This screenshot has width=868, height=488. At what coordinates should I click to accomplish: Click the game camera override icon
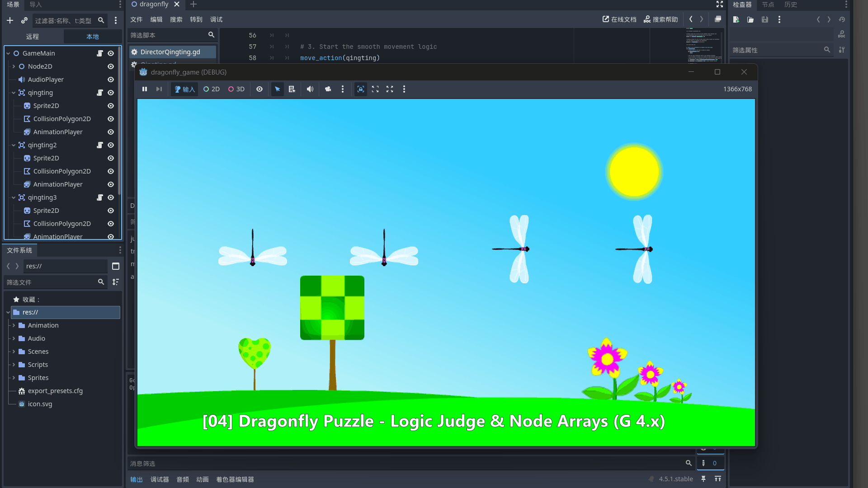click(328, 89)
